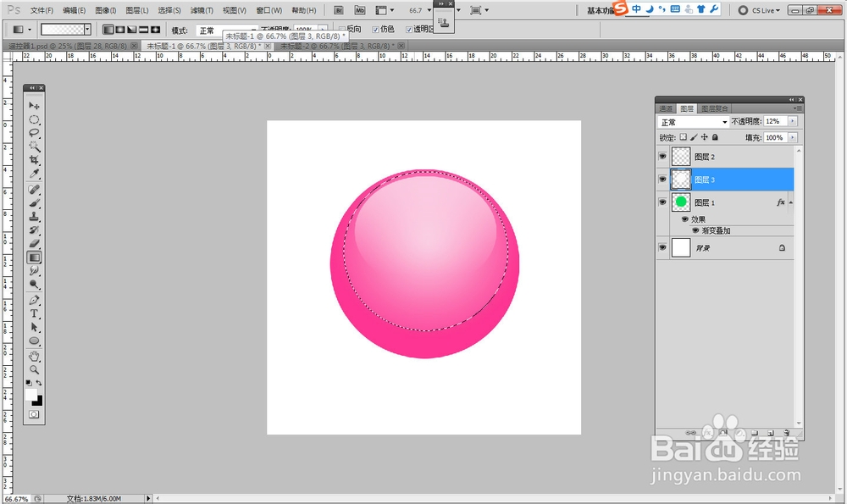This screenshot has width=847, height=504.
Task: Select the Clone Stamp tool
Action: [x=35, y=216]
